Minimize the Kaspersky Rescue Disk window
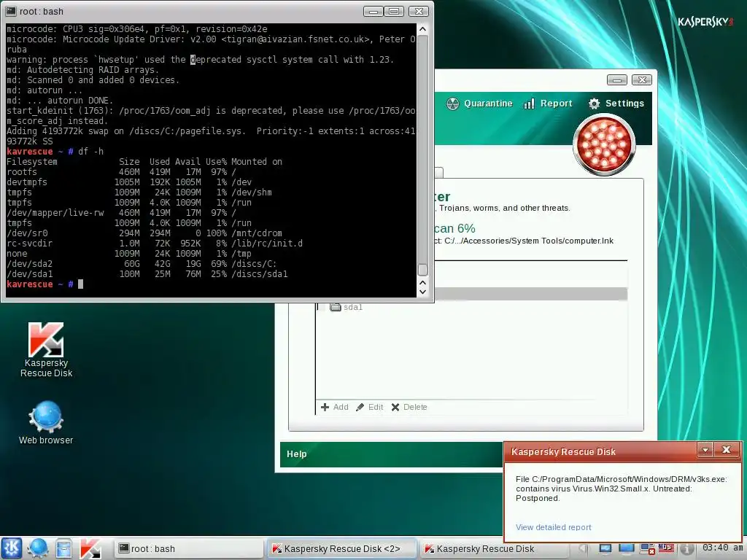Screen dimensions: 747x560 (x=617, y=80)
